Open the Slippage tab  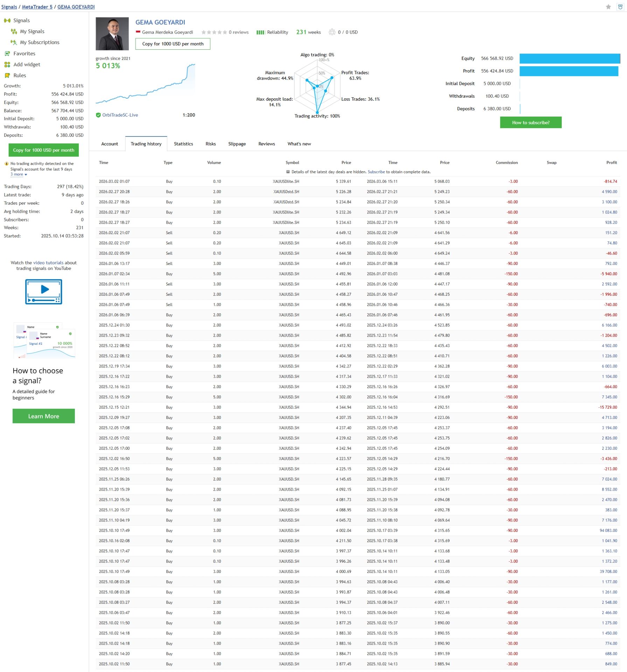point(237,144)
